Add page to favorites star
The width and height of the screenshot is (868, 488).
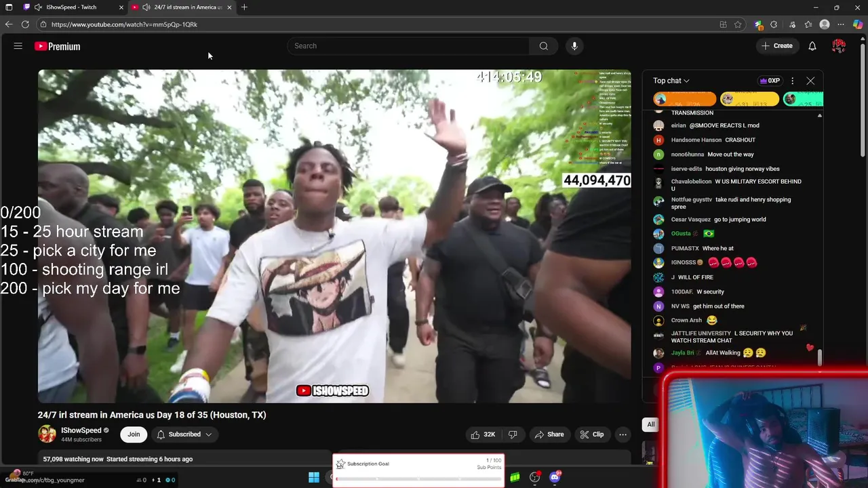tap(738, 24)
